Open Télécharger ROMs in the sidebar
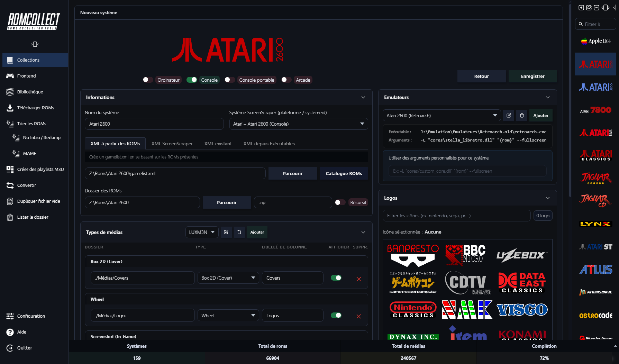The width and height of the screenshot is (619, 364). 35,108
